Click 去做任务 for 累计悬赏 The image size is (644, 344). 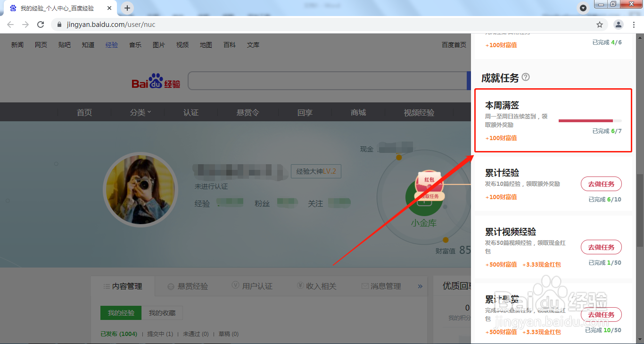601,314
